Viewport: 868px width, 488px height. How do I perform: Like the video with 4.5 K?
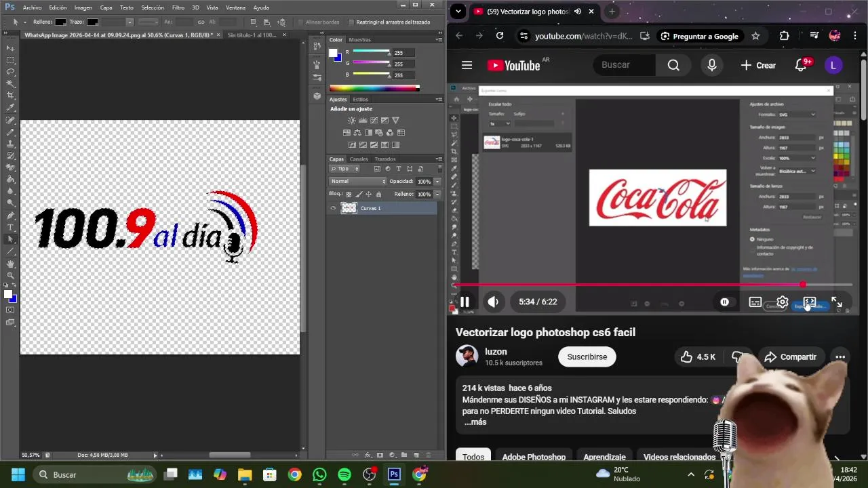pyautogui.click(x=698, y=357)
